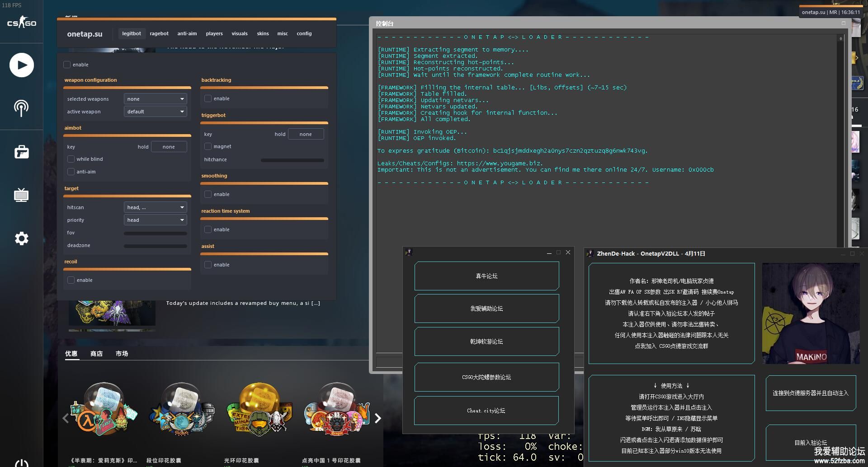
Task: Click the Bitcoin address line in console
Action: (513, 151)
